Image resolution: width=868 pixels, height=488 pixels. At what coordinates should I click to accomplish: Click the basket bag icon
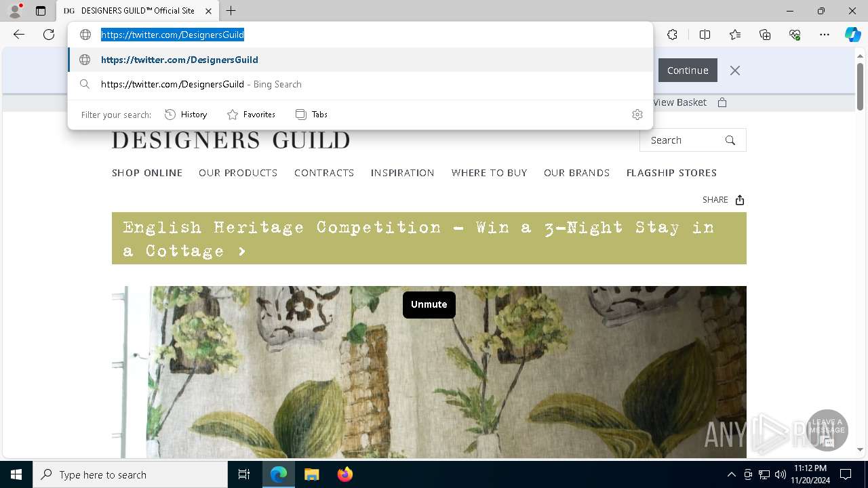tap(722, 102)
